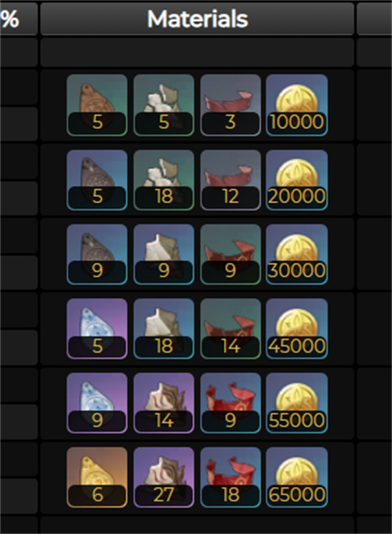This screenshot has width=392, height=534.
Task: Click the blue talisman with quantity 9
Action: tap(97, 403)
